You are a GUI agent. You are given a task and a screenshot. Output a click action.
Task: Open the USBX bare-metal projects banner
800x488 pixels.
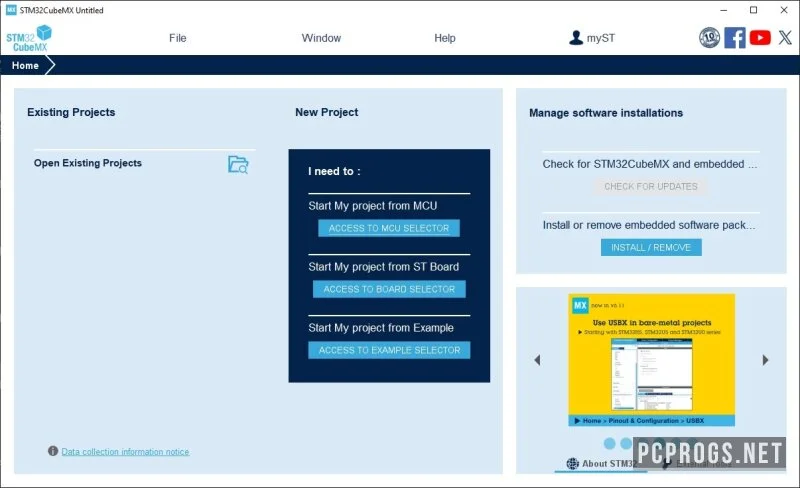(x=652, y=359)
